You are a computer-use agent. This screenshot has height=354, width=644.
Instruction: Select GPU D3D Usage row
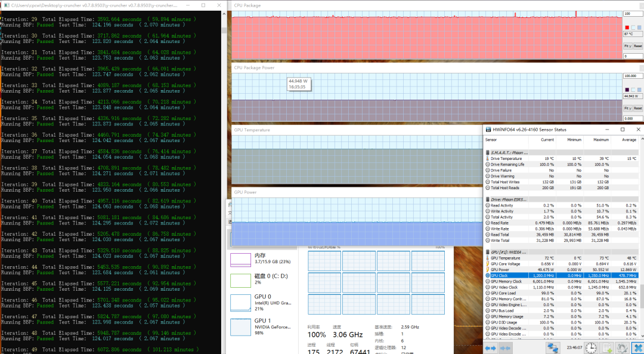pyautogui.click(x=561, y=322)
